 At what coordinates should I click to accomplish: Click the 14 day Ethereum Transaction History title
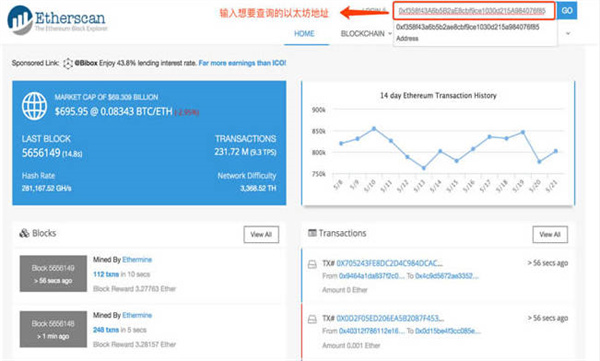click(438, 96)
